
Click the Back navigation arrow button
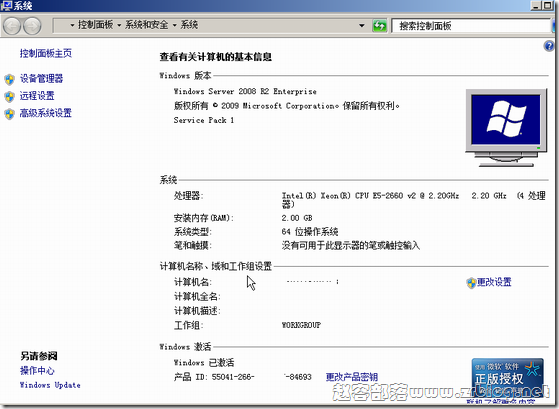pyautogui.click(x=11, y=26)
